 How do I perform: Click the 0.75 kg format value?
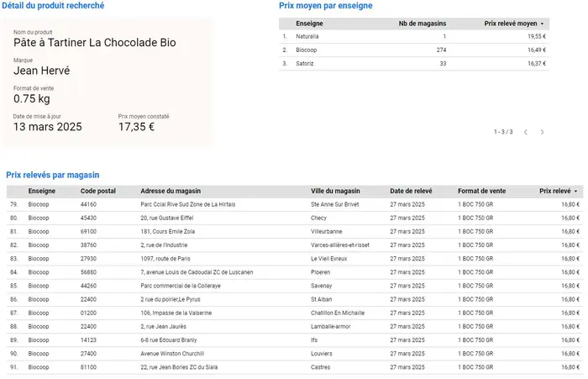(32, 98)
